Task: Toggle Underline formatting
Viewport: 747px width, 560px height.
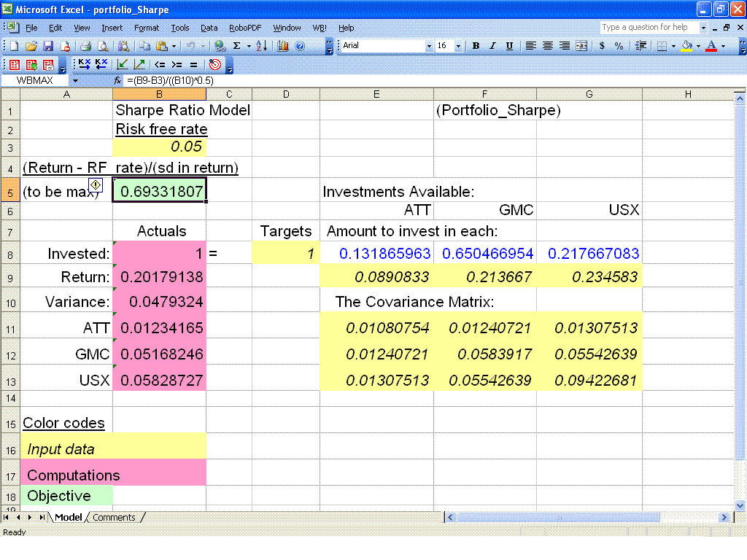Action: [x=509, y=46]
